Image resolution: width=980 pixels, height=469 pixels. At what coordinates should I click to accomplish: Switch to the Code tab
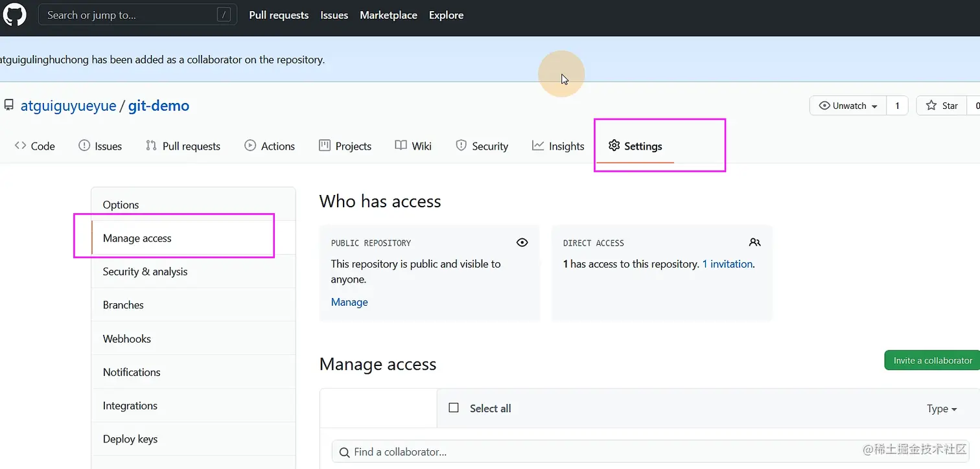point(35,146)
